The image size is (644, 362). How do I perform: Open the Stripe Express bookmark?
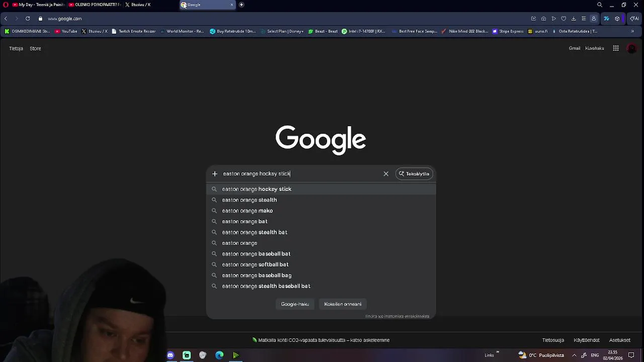pyautogui.click(x=508, y=31)
